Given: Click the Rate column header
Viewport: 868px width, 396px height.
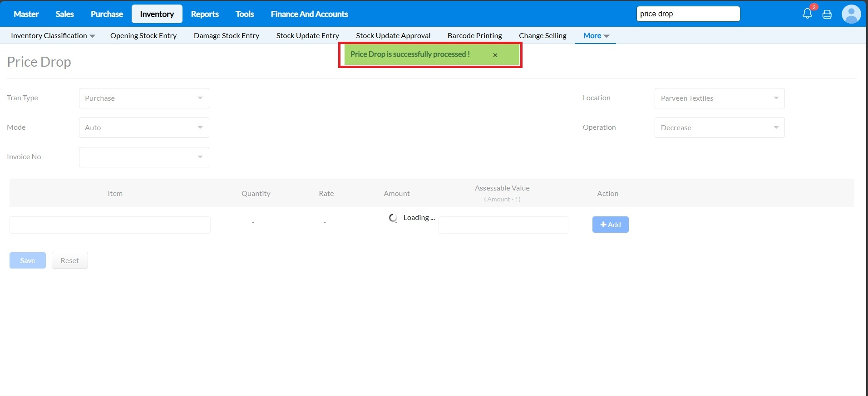Looking at the screenshot, I should [x=326, y=193].
